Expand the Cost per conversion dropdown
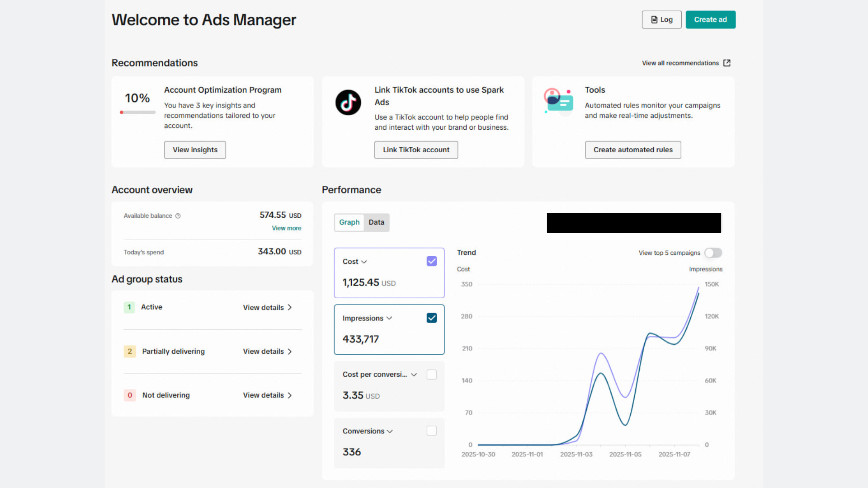This screenshot has width=868, height=488. pyautogui.click(x=414, y=375)
